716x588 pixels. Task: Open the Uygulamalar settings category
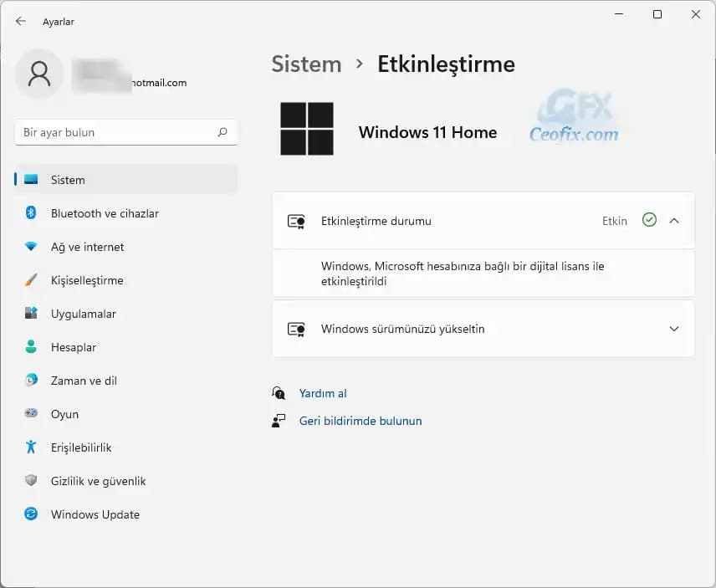pyautogui.click(x=83, y=314)
